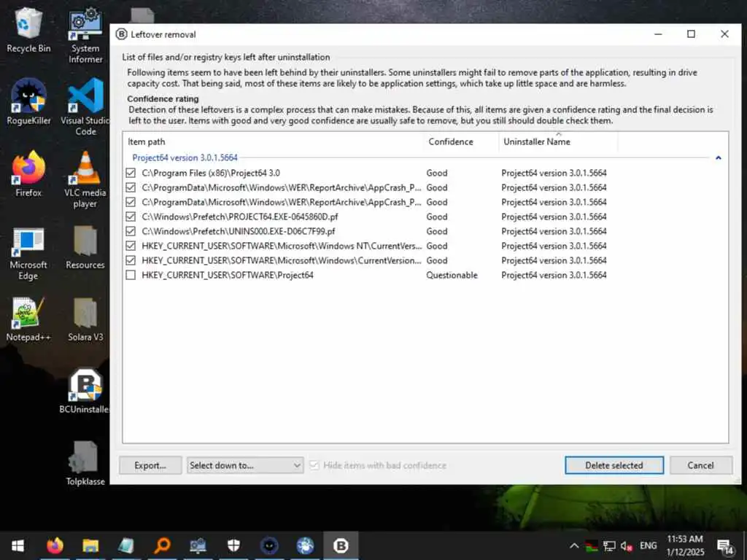Select the Notepad++ desktop icon
747x560 pixels.
tap(28, 319)
